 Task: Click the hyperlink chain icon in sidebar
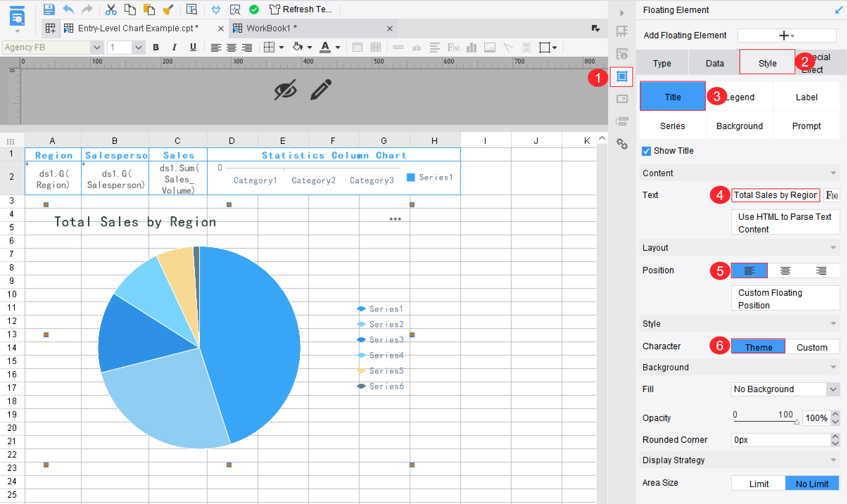pyautogui.click(x=622, y=143)
